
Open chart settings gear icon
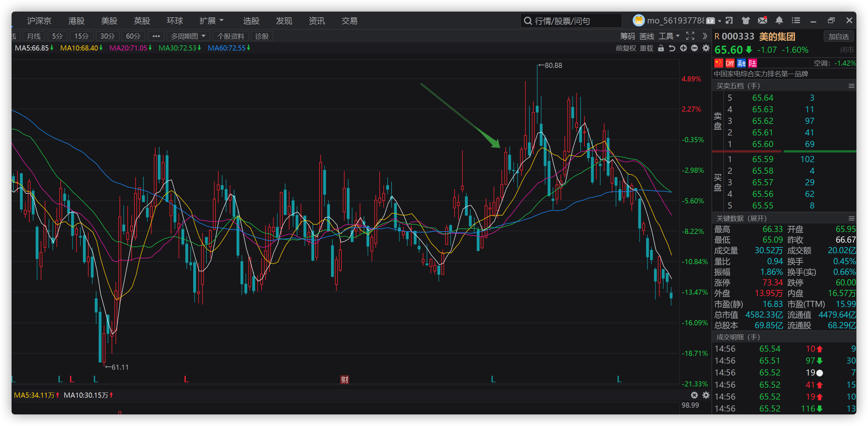[x=706, y=48]
